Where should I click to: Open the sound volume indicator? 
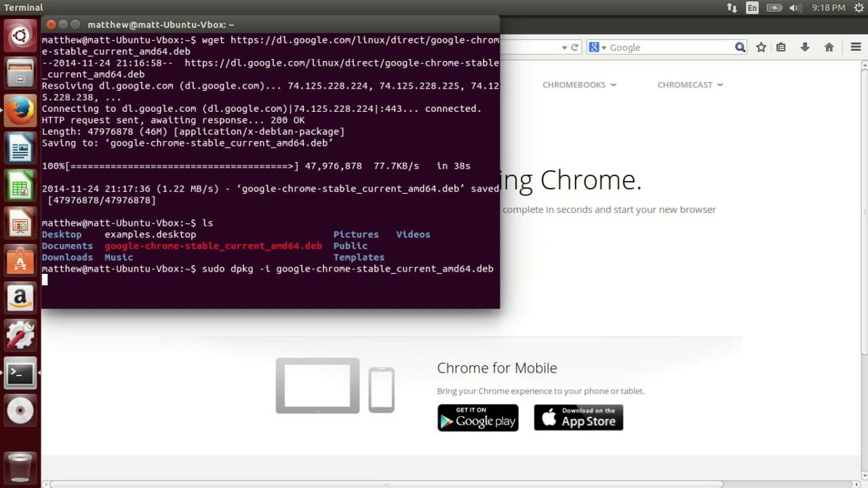pos(795,7)
